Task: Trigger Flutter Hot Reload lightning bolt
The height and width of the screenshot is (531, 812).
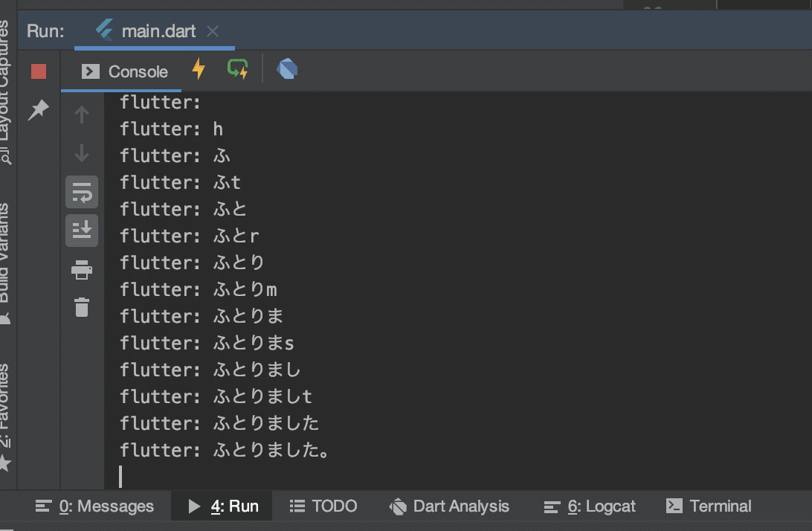Action: tap(199, 69)
